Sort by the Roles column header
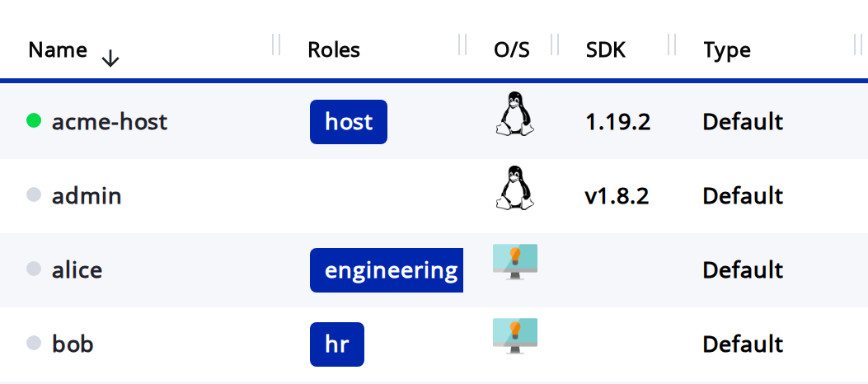 [x=334, y=49]
